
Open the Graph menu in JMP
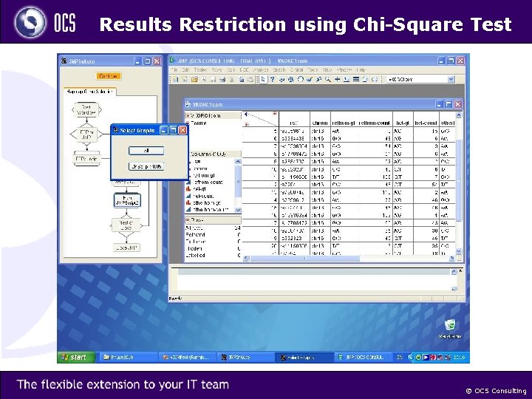click(279, 69)
